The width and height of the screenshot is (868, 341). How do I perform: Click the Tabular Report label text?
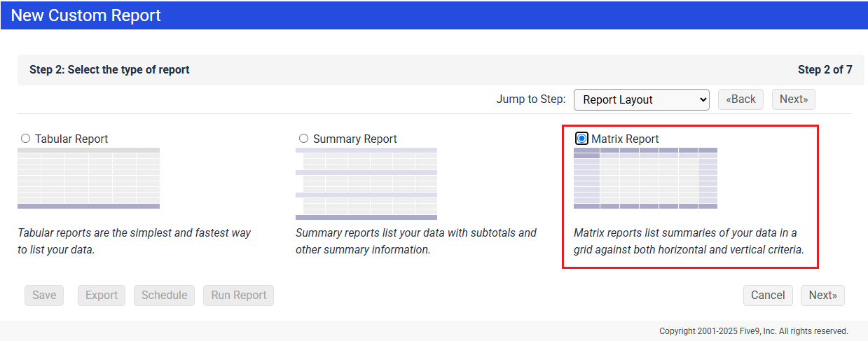(71, 139)
